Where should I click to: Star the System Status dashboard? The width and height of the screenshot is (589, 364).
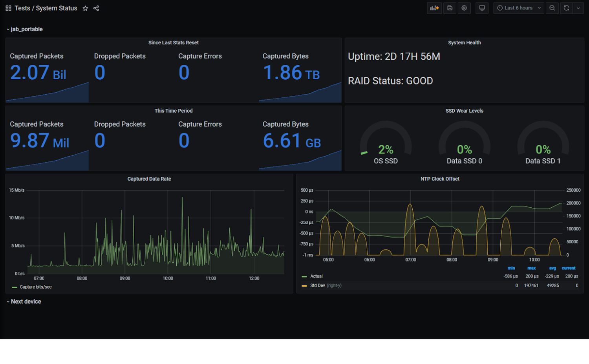click(85, 8)
